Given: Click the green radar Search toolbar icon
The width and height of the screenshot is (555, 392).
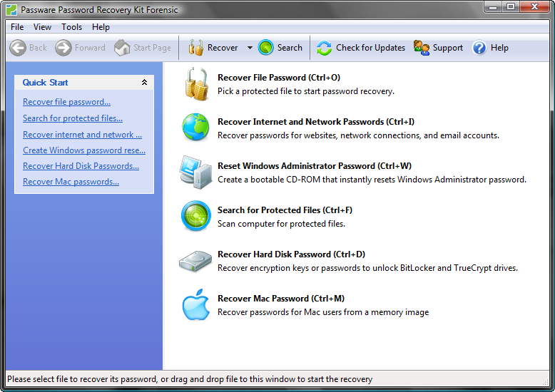Looking at the screenshot, I should [x=266, y=48].
